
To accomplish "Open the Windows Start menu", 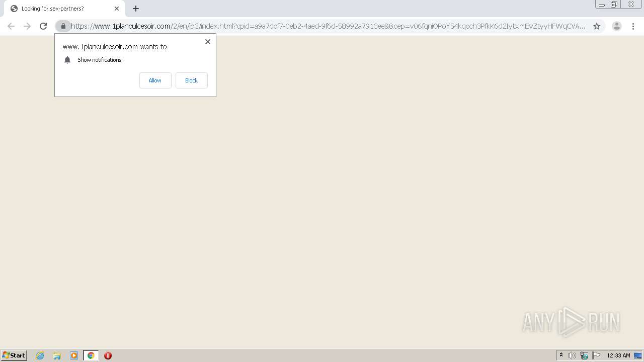I will tap(14, 355).
